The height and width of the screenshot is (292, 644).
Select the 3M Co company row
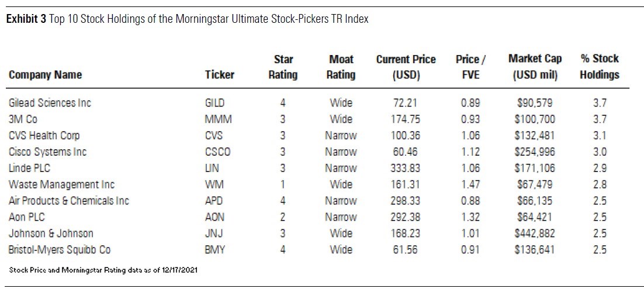click(23, 119)
